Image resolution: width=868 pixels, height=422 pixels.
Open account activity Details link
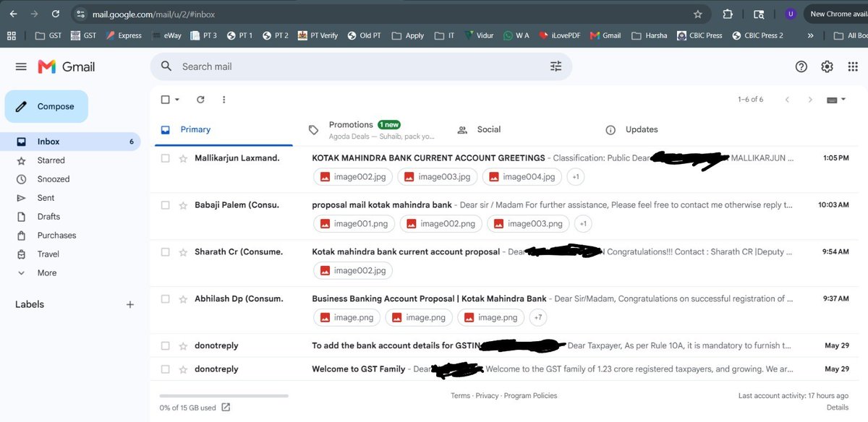click(x=838, y=408)
